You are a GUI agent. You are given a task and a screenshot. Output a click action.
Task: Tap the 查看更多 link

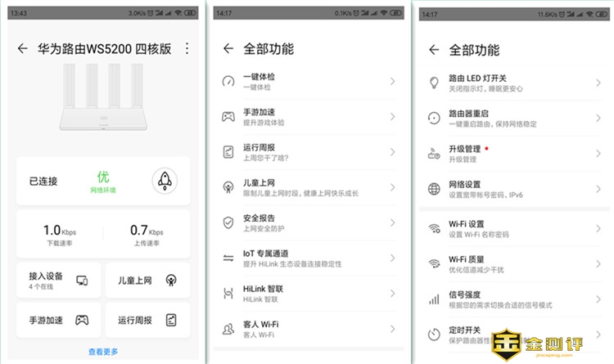[103, 352]
